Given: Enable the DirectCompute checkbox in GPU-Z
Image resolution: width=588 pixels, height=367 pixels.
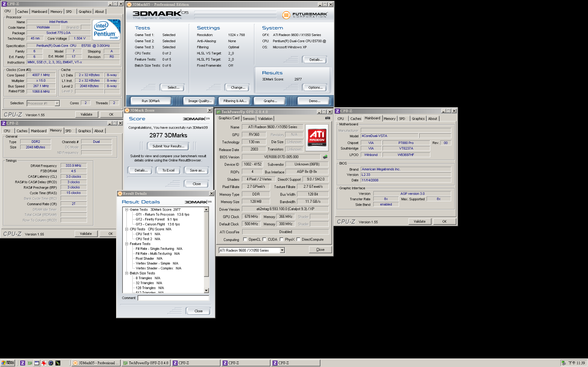Looking at the screenshot, I should [x=298, y=240].
